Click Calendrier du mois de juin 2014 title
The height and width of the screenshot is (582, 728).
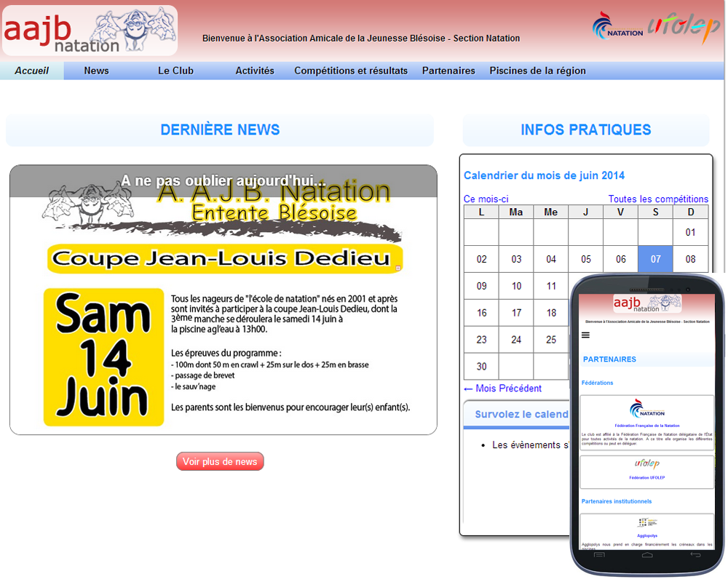(x=544, y=175)
